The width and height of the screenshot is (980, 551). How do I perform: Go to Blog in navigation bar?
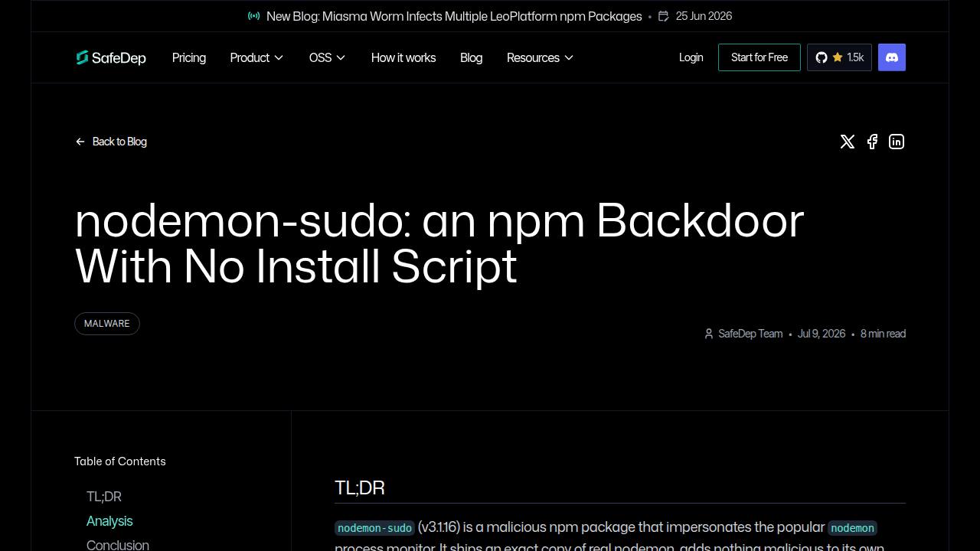click(471, 57)
